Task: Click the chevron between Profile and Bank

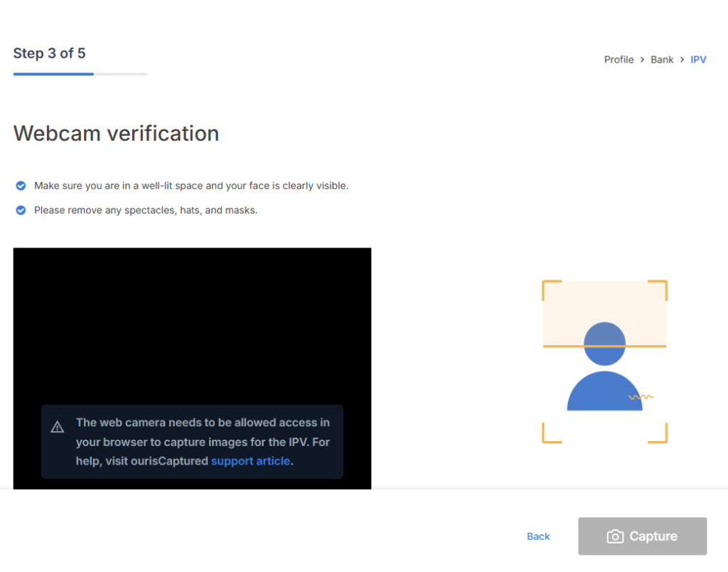Action: [x=642, y=60]
